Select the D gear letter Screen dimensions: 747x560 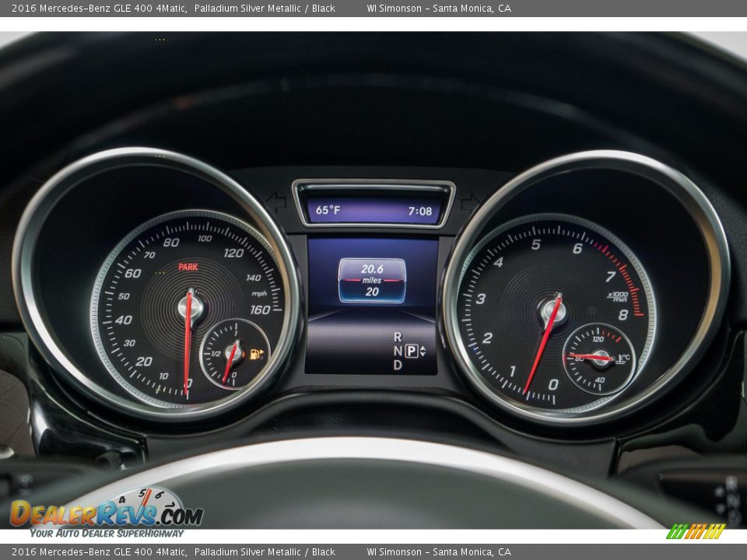pos(398,365)
